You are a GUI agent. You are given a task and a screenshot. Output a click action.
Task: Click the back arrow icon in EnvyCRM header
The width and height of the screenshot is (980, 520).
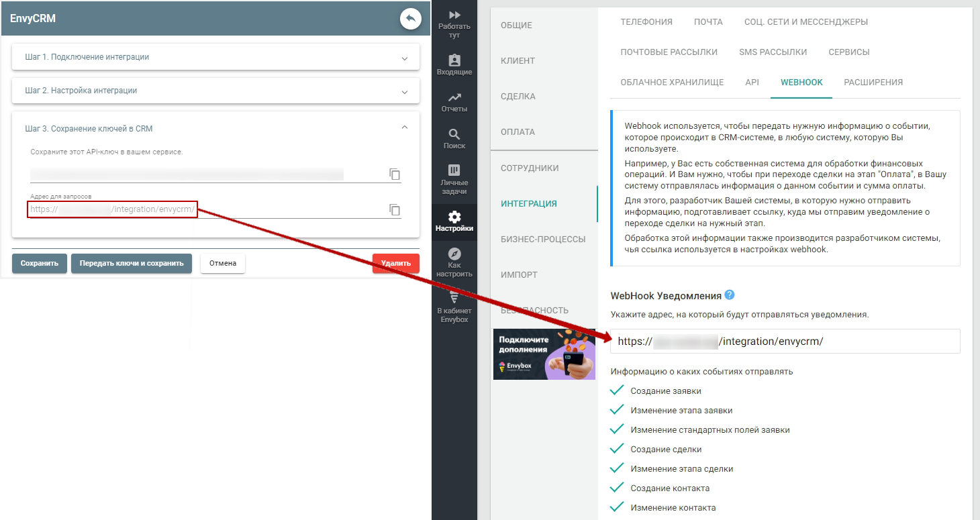(x=410, y=19)
